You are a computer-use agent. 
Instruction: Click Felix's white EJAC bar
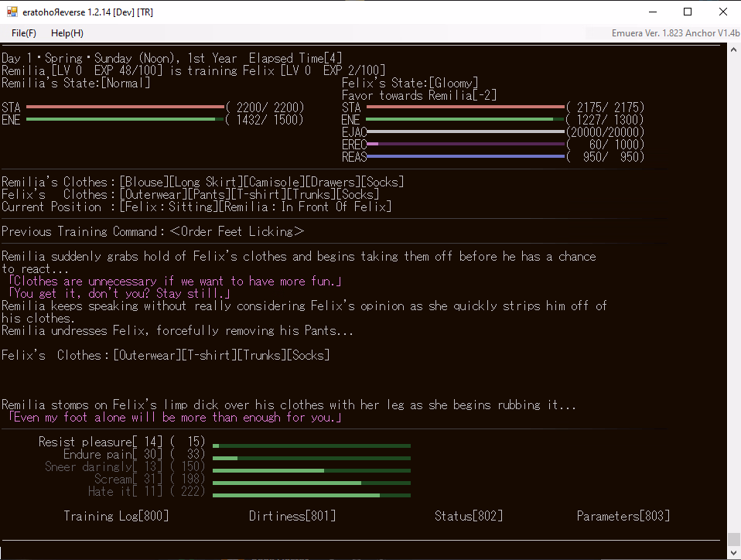(466, 131)
